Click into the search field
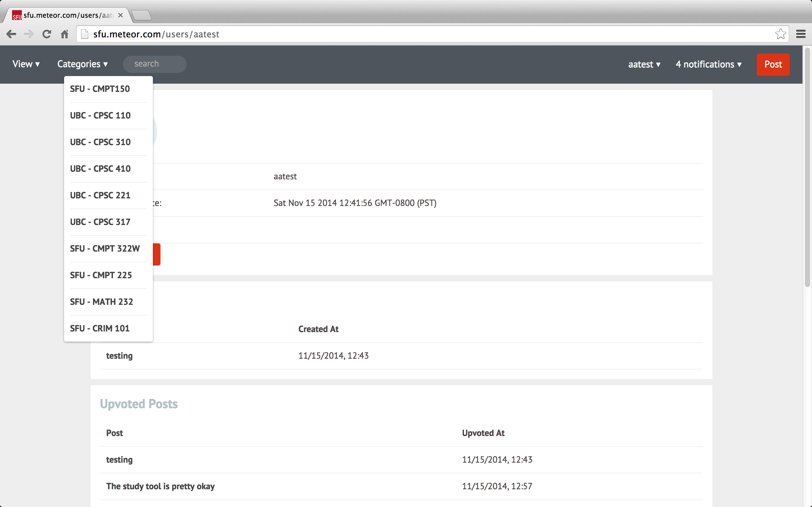Viewport: 812px width, 507px height. 154,64
